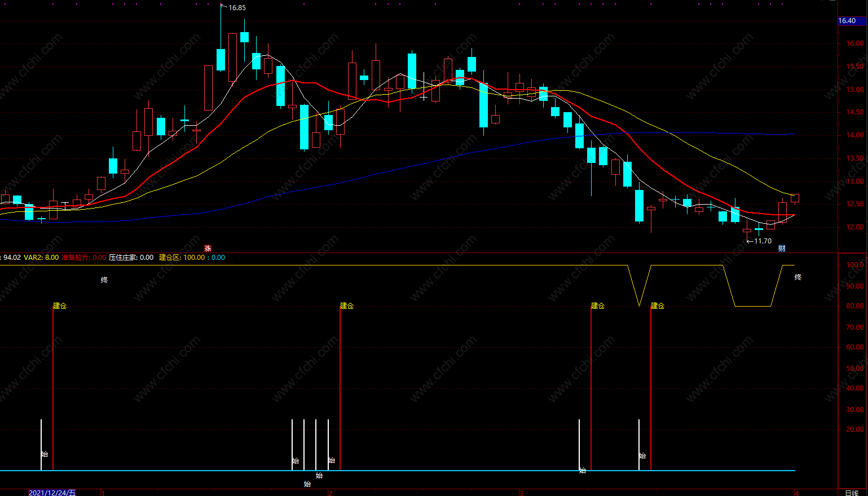Click month marker 4 on time axis

tap(797, 493)
